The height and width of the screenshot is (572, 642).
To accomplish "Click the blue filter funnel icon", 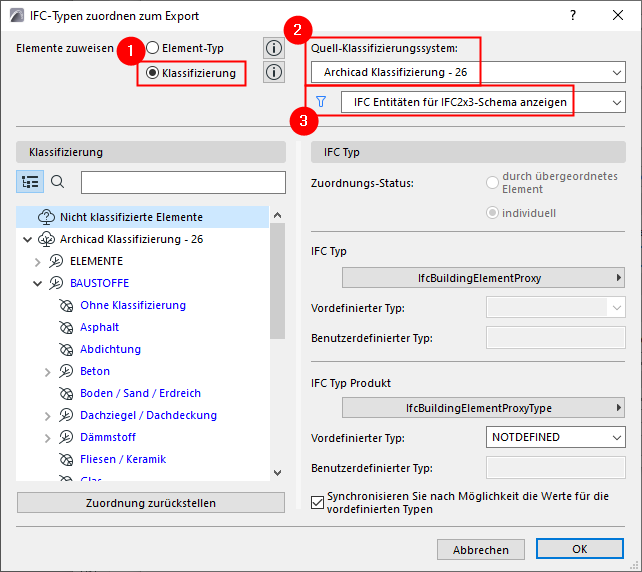I will [x=321, y=102].
